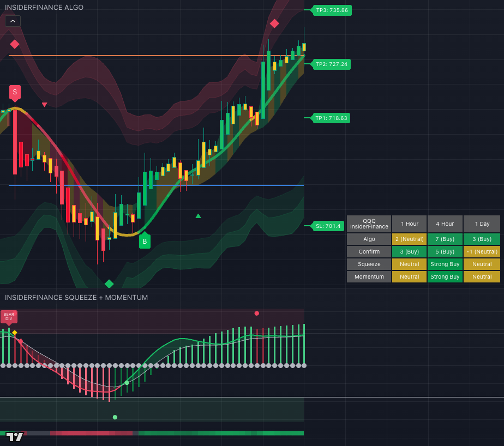The height and width of the screenshot is (446, 504).
Task: Click the red dot in momentum overbought zone
Action: pos(256,314)
